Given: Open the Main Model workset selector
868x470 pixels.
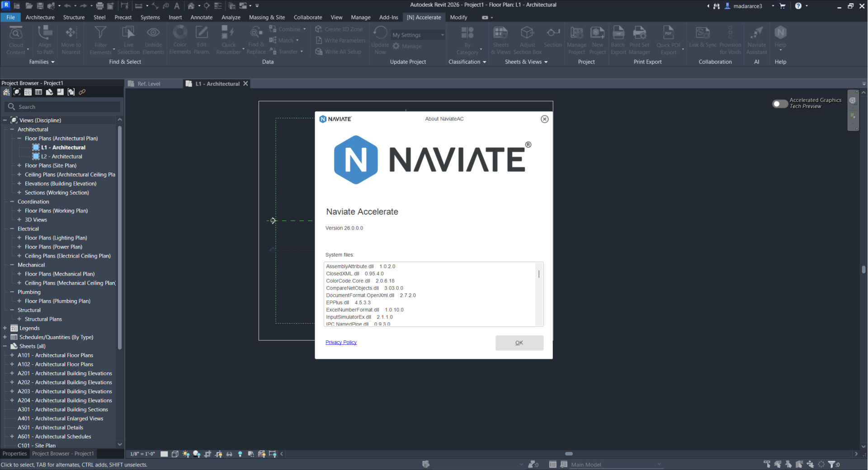Looking at the screenshot, I should click(616, 465).
